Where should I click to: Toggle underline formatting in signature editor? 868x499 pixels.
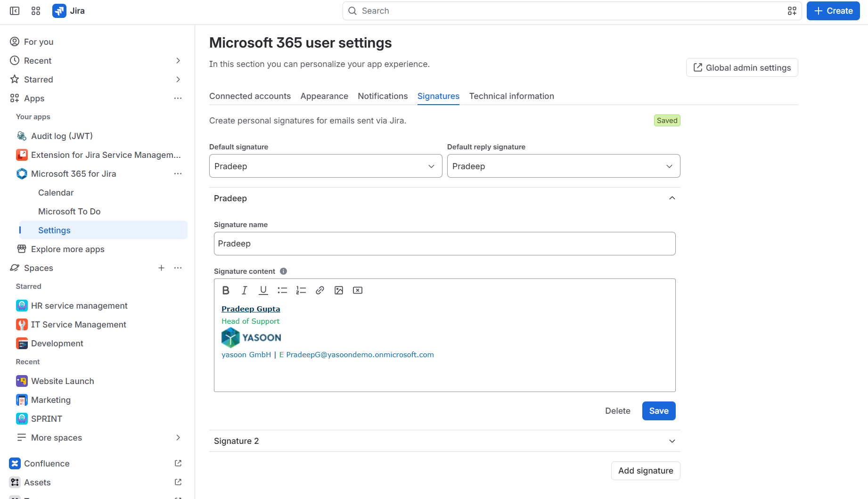(x=263, y=290)
